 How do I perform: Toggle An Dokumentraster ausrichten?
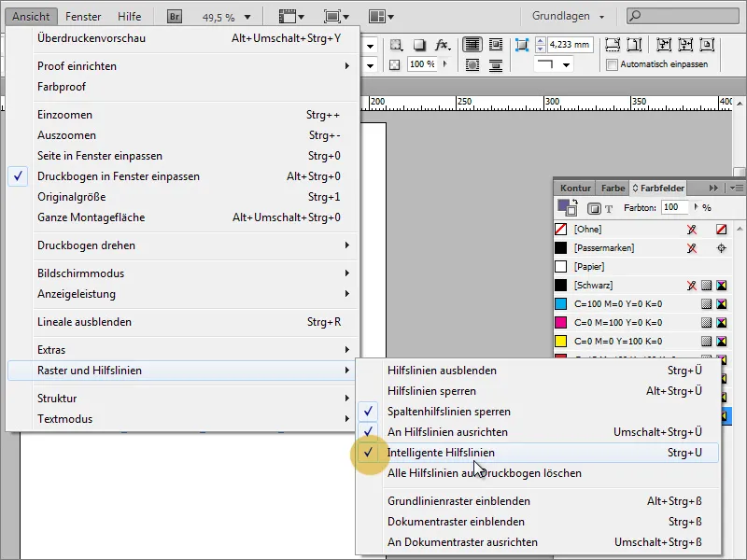coord(538,542)
